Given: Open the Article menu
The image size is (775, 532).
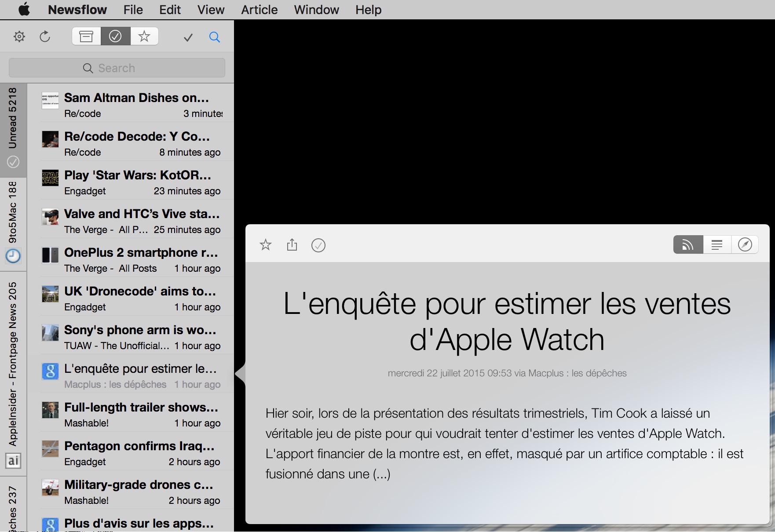Looking at the screenshot, I should [260, 10].
